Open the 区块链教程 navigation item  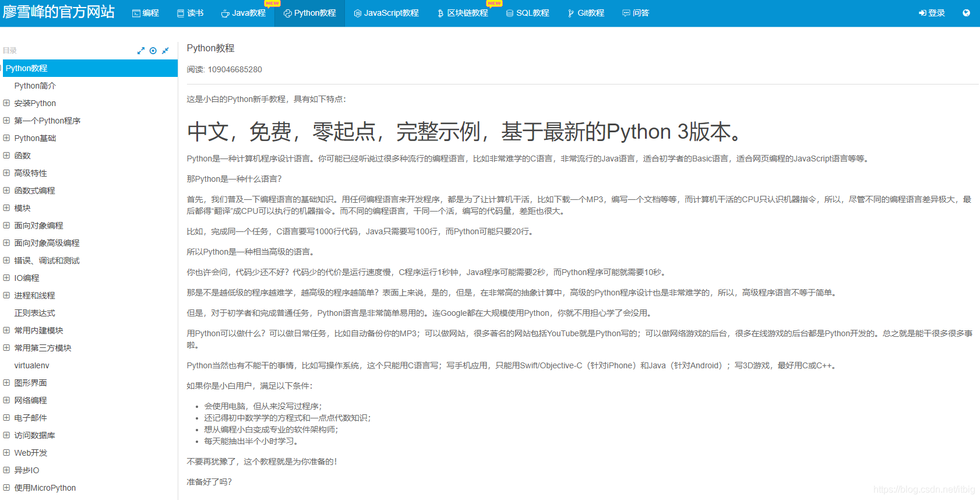[x=463, y=13]
